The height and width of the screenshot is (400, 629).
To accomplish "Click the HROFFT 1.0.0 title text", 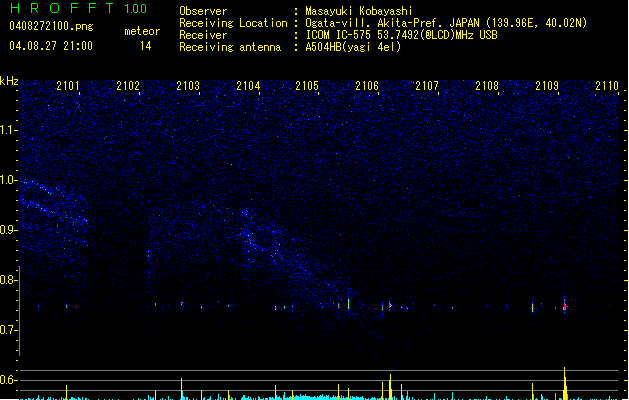I will (78, 8).
